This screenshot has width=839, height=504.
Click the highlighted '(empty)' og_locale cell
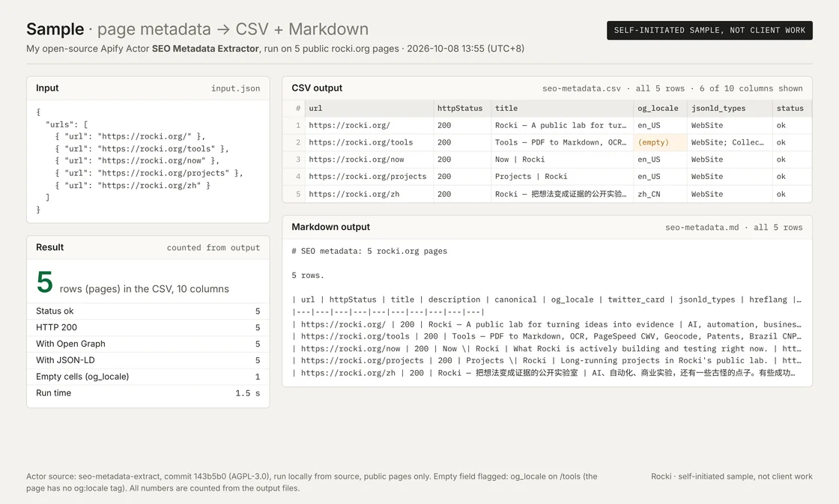point(660,142)
